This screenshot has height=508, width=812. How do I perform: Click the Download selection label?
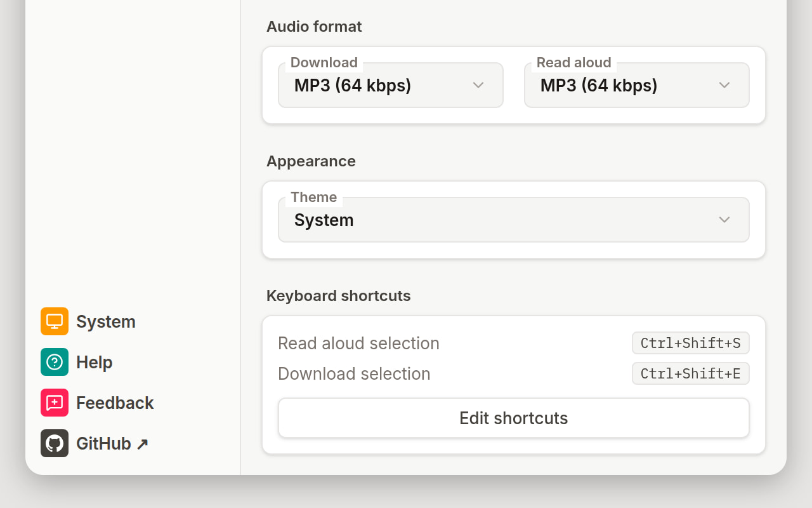354,373
